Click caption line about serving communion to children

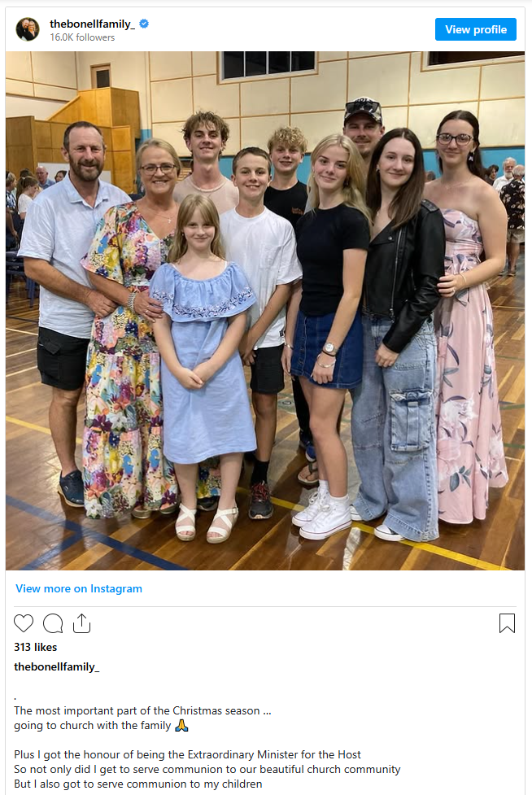pyautogui.click(x=137, y=784)
